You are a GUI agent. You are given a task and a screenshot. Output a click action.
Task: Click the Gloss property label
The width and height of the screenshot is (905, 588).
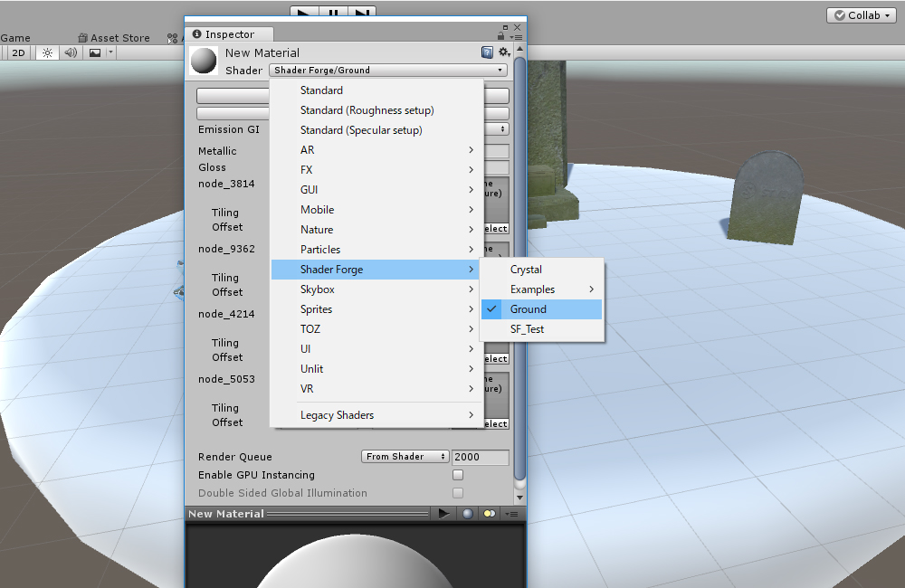[x=213, y=167]
